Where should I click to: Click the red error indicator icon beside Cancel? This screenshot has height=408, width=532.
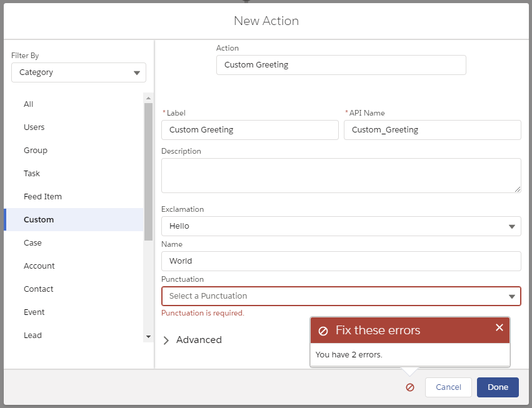tap(410, 387)
